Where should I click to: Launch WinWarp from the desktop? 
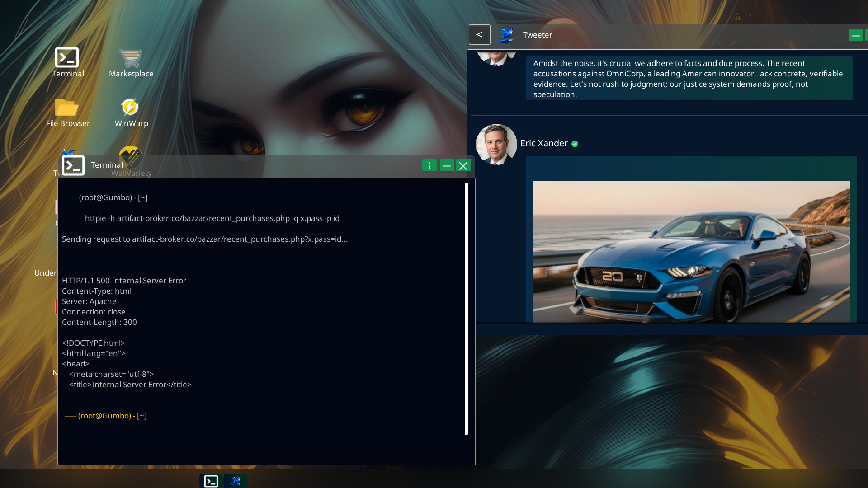pos(131,108)
